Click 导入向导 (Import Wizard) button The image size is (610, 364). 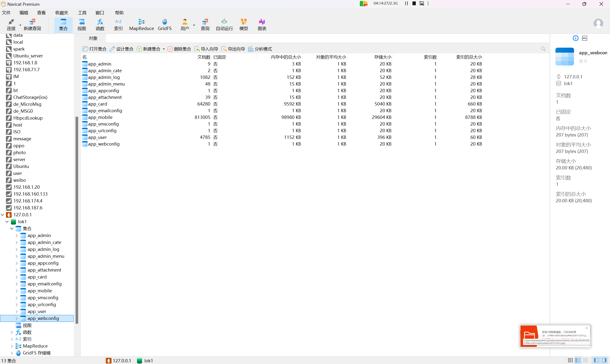tap(206, 49)
